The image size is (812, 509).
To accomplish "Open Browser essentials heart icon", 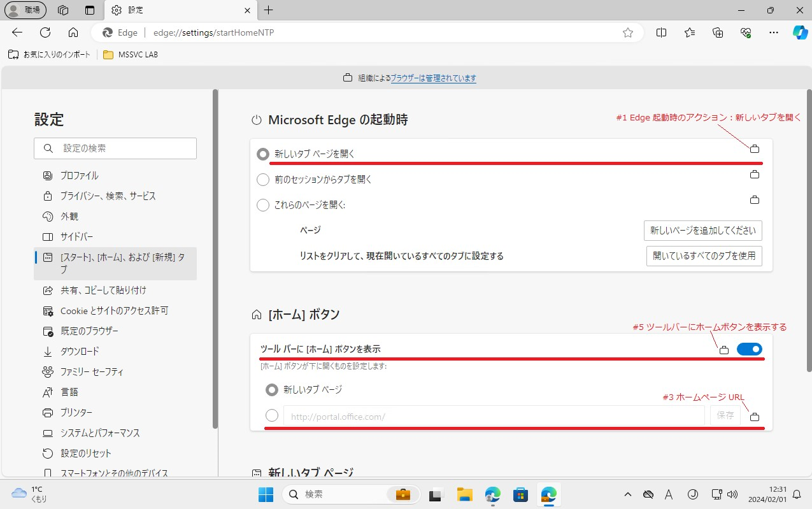I will (x=746, y=32).
